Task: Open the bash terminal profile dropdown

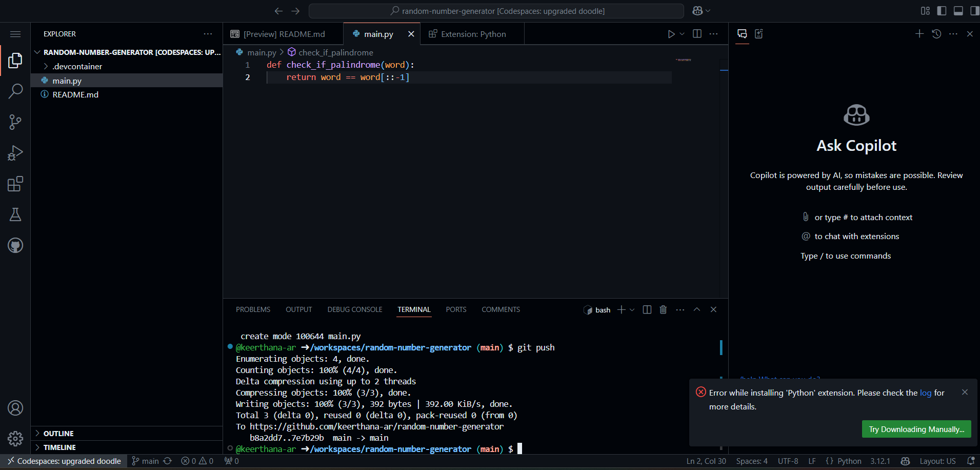Action: (x=632, y=310)
